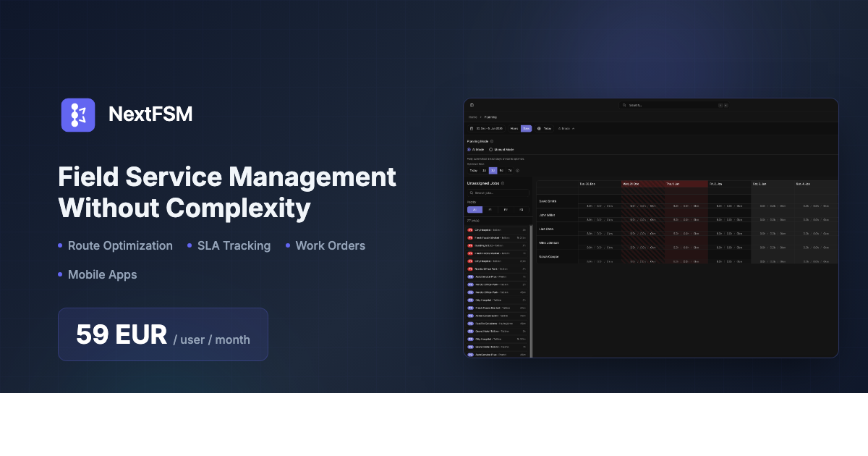Click the calendar icon in date range button
This screenshot has height=456, width=868.
click(x=472, y=128)
